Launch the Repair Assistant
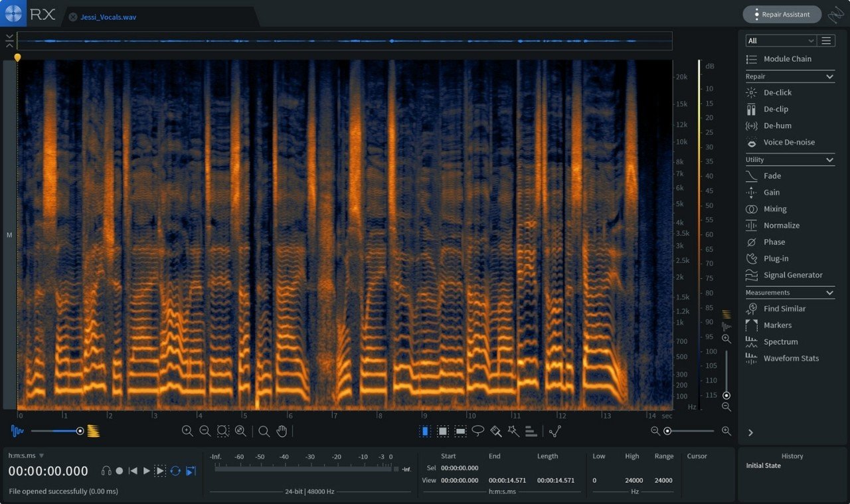 pos(780,14)
